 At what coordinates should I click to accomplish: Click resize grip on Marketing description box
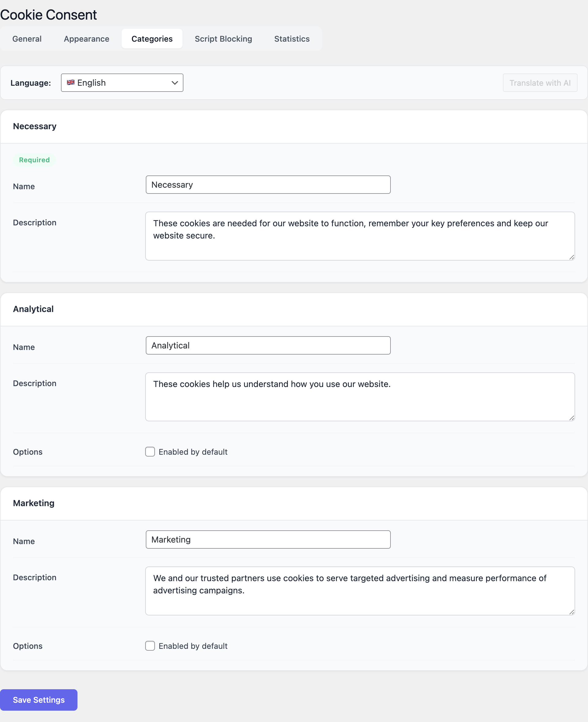point(571,612)
